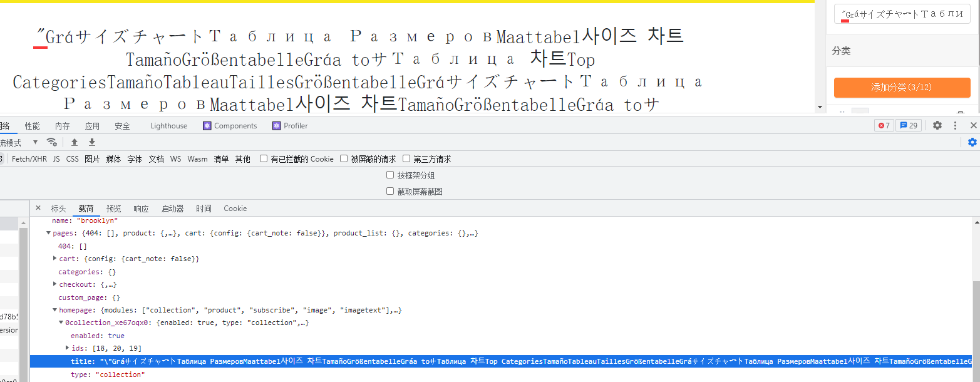Switch to the 性能 panel tab
This screenshot has height=382, width=980.
coord(33,126)
